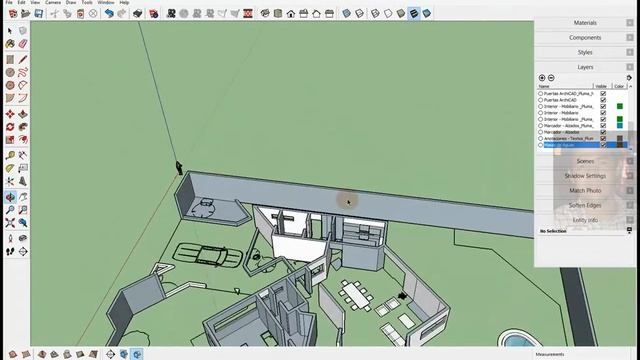Click the Zoom Extents tool
This screenshot has width=640, height=360.
(10, 223)
